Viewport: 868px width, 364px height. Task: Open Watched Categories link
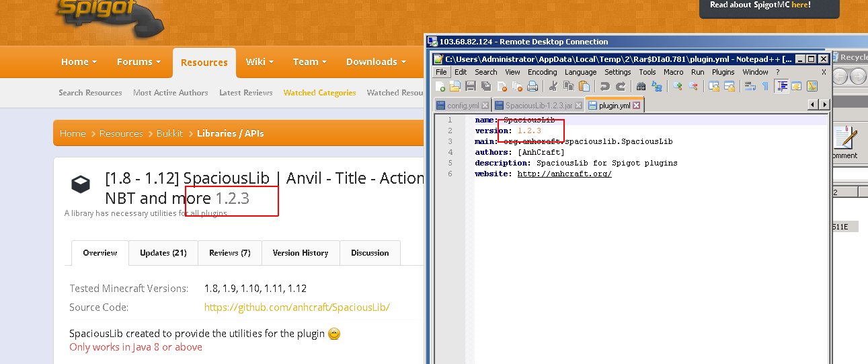(320, 93)
